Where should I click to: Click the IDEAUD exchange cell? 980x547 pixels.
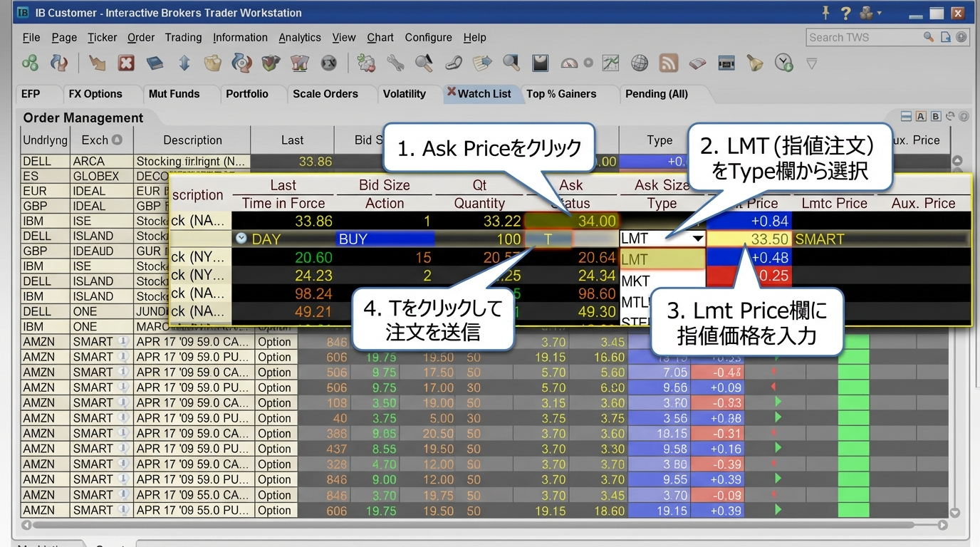click(x=102, y=251)
